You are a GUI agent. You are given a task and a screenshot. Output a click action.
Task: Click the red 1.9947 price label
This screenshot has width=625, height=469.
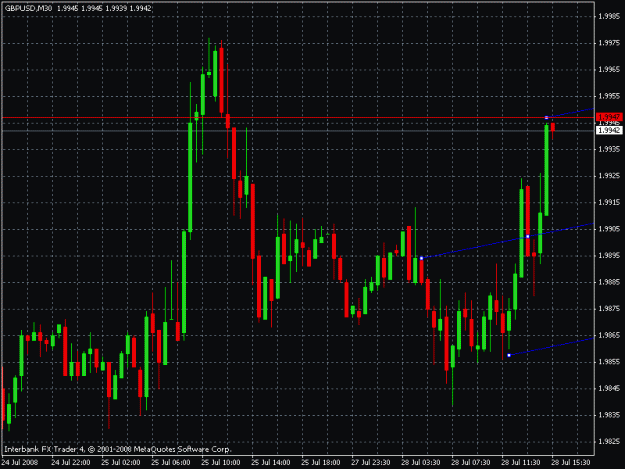pyautogui.click(x=609, y=117)
